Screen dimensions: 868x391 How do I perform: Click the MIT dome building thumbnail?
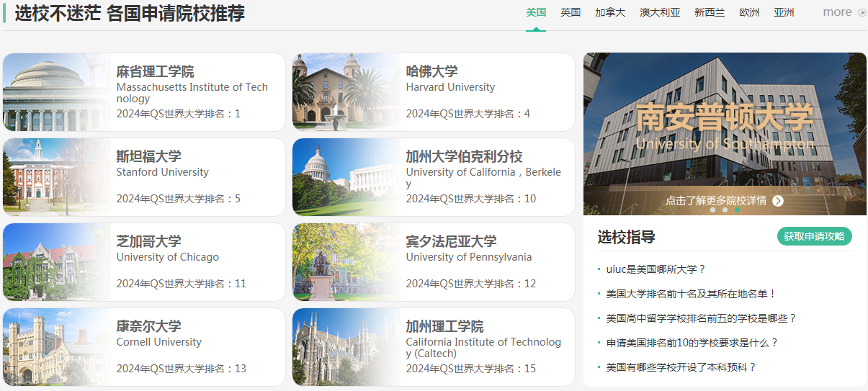click(57, 92)
